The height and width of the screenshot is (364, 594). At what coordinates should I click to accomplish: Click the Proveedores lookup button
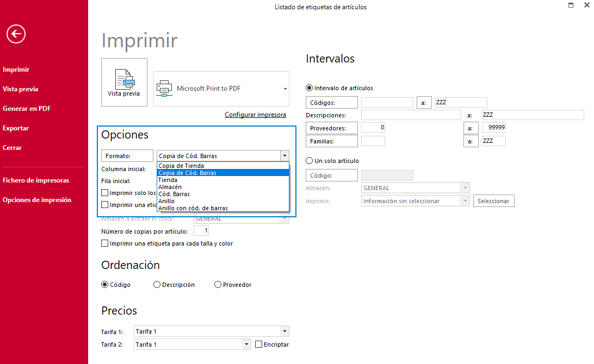[331, 128]
